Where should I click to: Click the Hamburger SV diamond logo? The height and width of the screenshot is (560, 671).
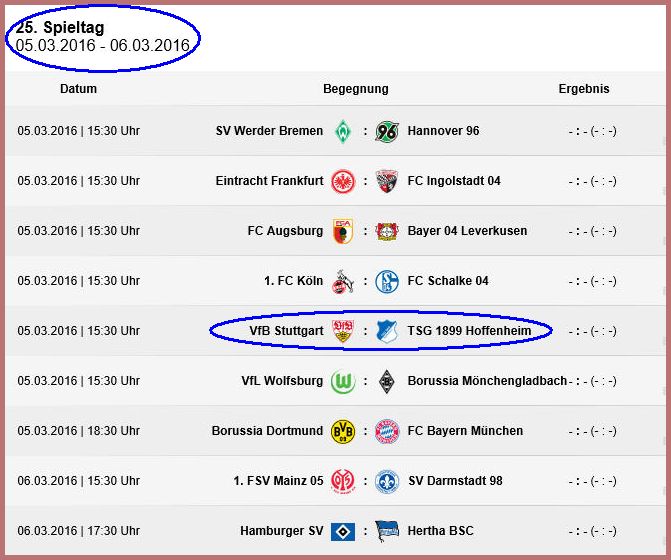[343, 531]
